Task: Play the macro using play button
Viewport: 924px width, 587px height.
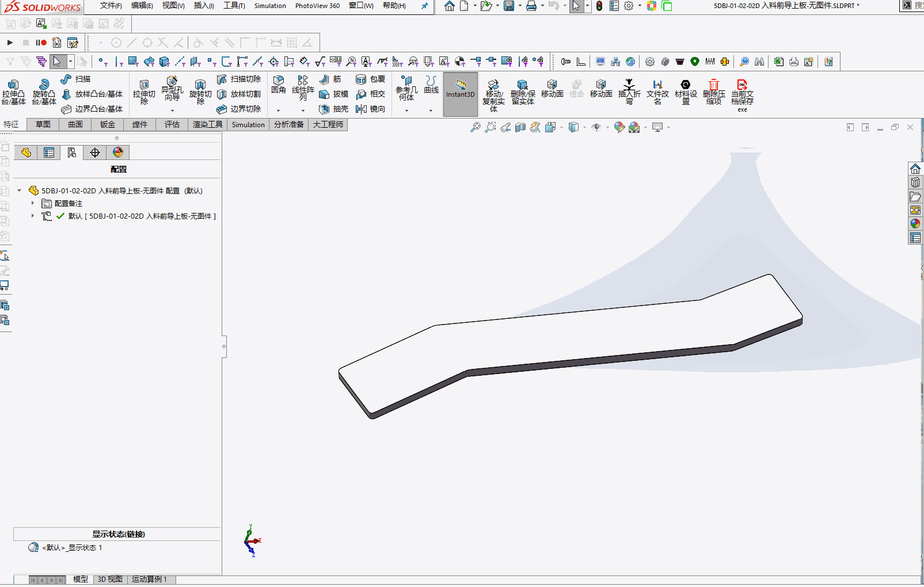Action: pyautogui.click(x=10, y=43)
